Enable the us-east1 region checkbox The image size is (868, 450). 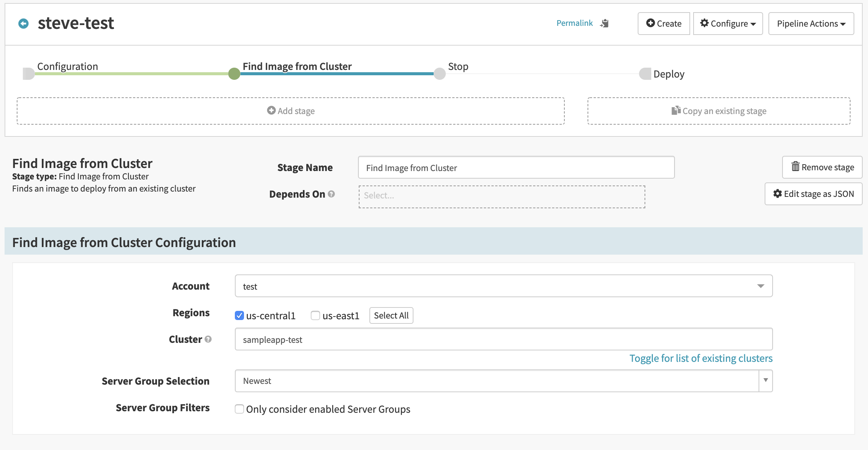click(315, 315)
